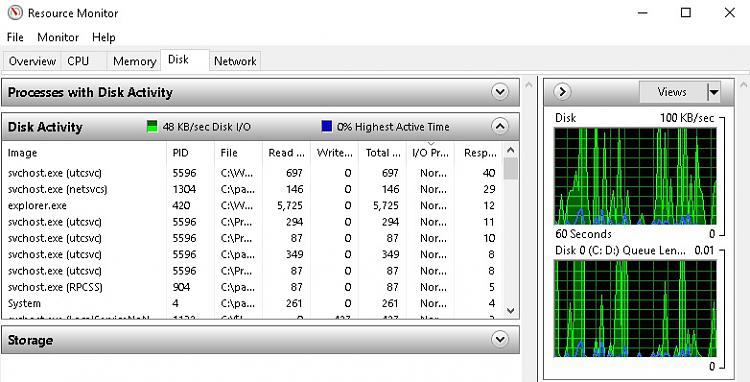This screenshot has width=750, height=382.
Task: Select the System process row
Action: pos(252,303)
